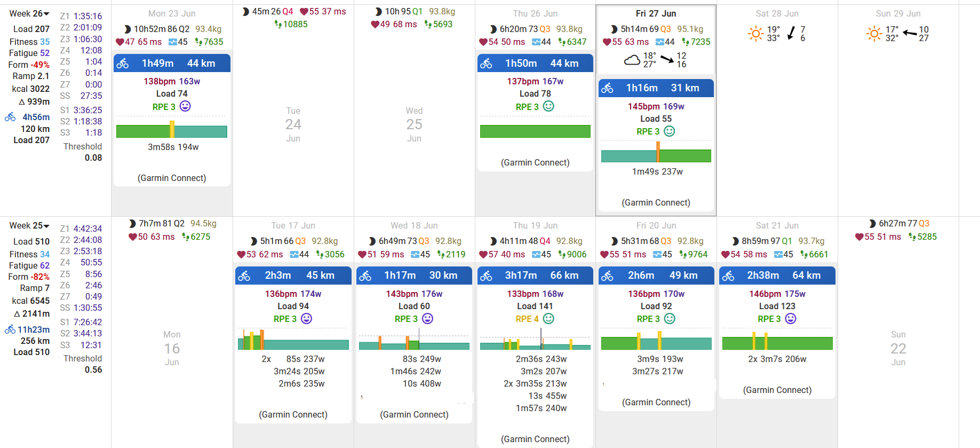This screenshot has width=980, height=448.
Task: Click bike icon in Week 26 summary totals
Action: [10, 117]
